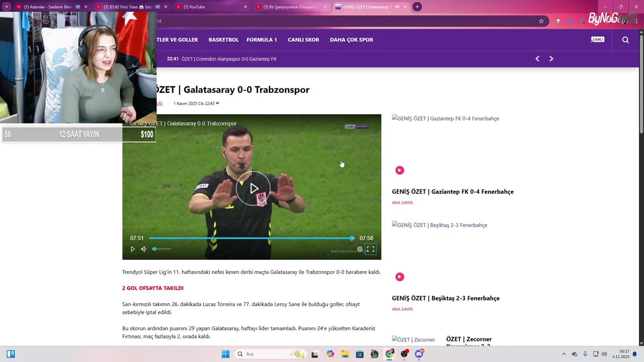Close the (7) YouTube tab
The image size is (644, 362).
tap(246, 7)
